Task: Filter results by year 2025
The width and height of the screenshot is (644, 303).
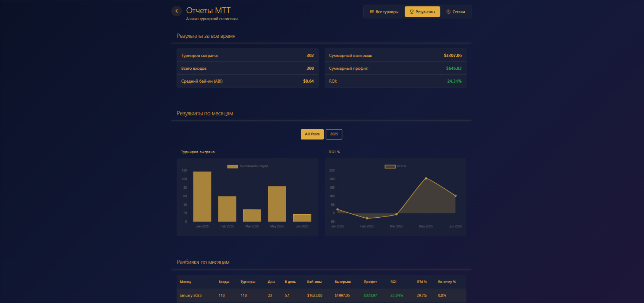Action: pos(334,134)
